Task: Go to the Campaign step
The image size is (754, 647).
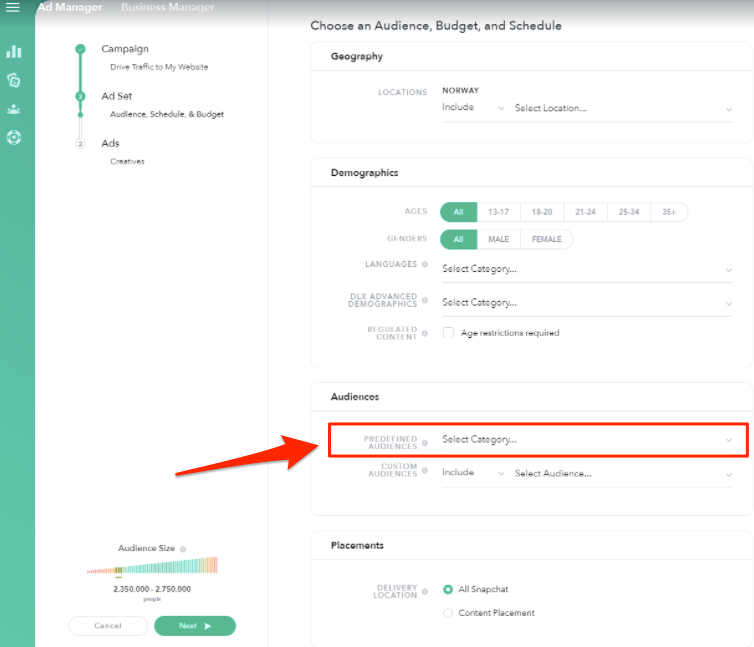Action: pos(124,48)
